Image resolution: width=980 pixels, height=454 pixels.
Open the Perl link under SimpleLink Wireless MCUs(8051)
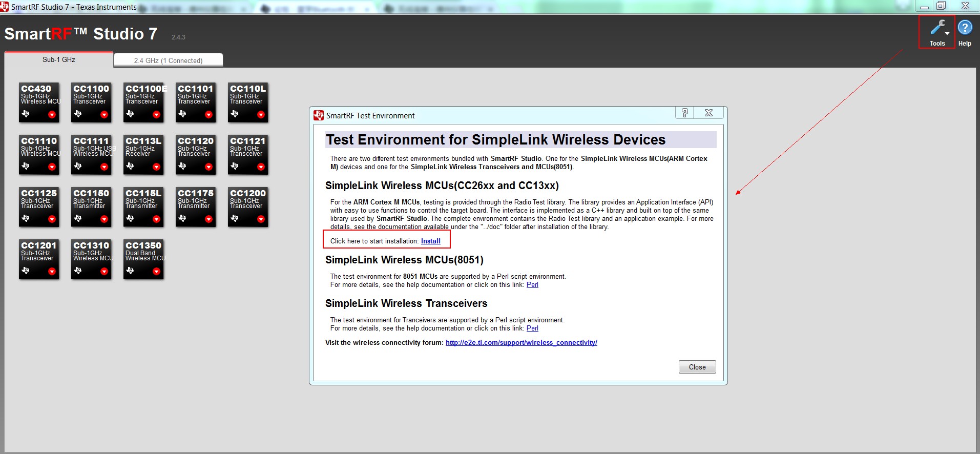pyautogui.click(x=532, y=284)
